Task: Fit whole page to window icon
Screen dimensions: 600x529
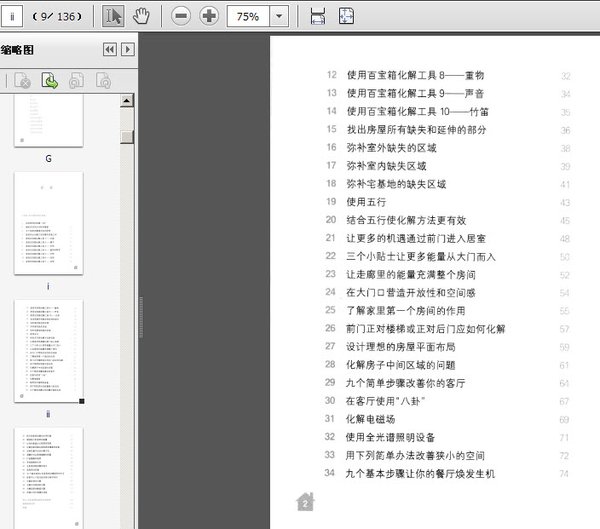Action: pyautogui.click(x=346, y=16)
